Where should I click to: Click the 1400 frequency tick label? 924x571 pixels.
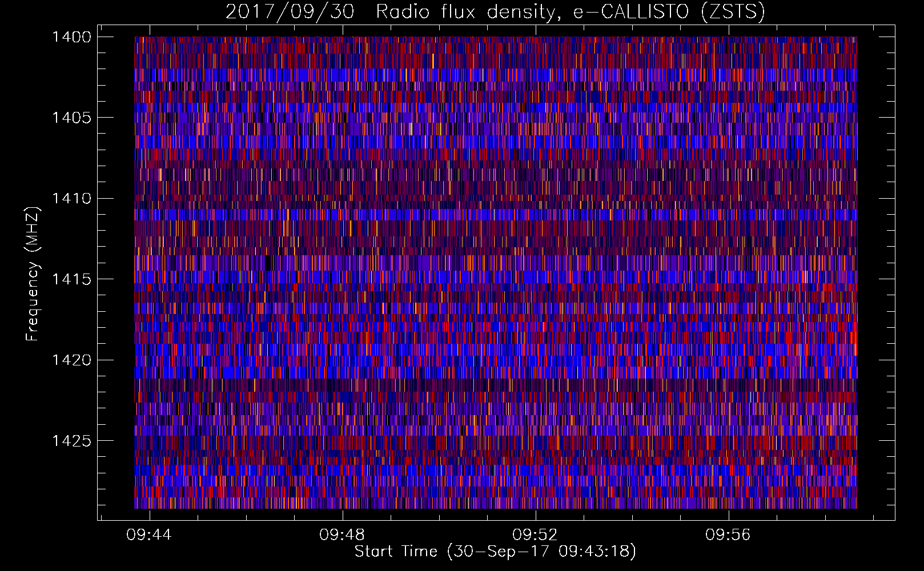click(71, 37)
